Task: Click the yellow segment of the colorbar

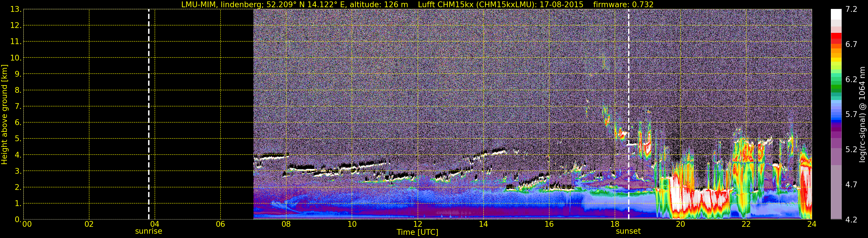Action: (836, 60)
